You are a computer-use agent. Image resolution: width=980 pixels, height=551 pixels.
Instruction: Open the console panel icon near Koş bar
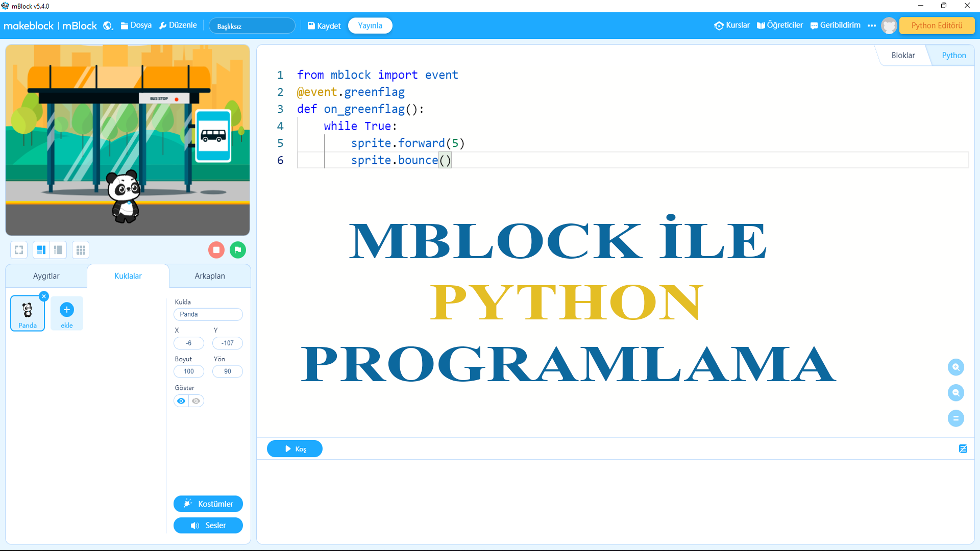pyautogui.click(x=963, y=448)
